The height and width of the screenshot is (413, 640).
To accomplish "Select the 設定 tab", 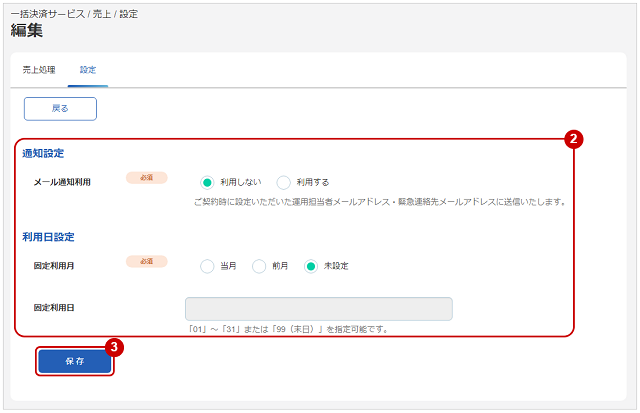I will (88, 70).
